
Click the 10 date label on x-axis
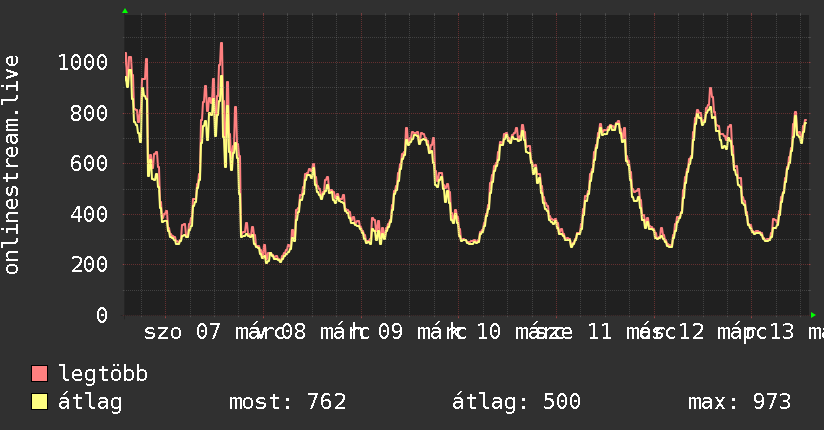pos(489,332)
